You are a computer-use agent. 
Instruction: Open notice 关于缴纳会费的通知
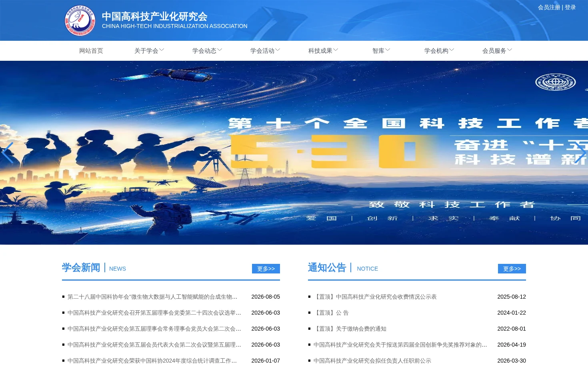pos(350,329)
